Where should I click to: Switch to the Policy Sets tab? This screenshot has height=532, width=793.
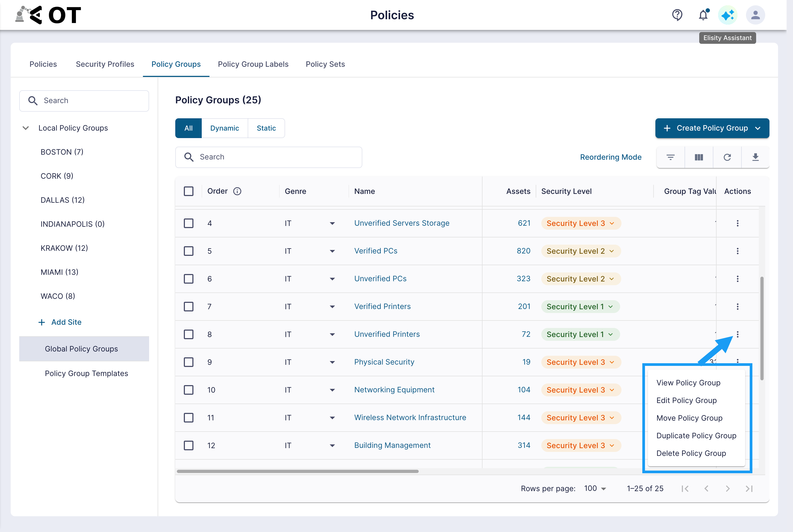(x=325, y=64)
